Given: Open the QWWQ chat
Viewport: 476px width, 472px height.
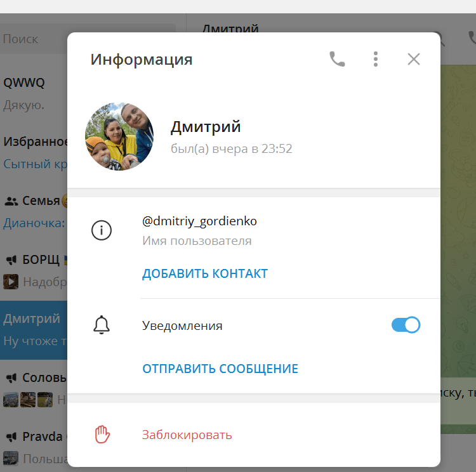Looking at the screenshot, I should (x=34, y=93).
